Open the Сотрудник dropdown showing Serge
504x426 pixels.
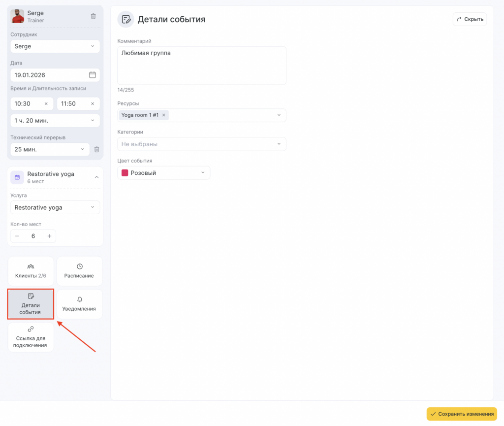55,46
